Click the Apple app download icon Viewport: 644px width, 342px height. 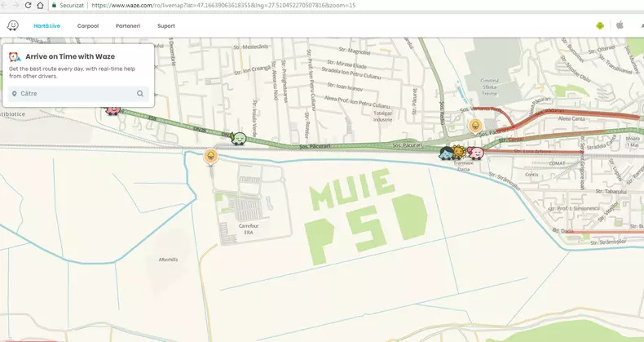[x=620, y=25]
